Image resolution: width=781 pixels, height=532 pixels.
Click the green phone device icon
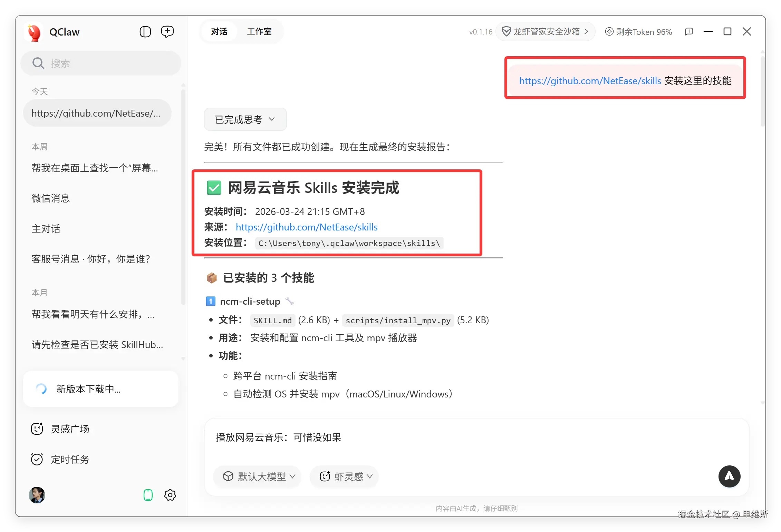pos(148,495)
